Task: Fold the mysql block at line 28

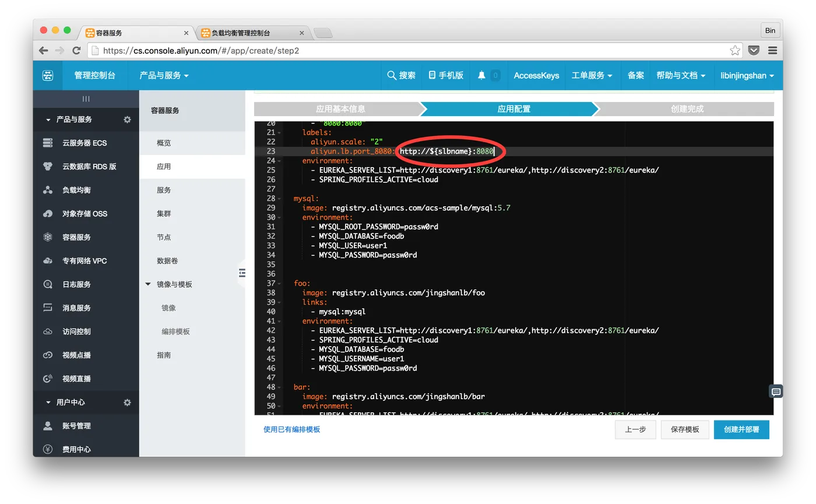Action: 279,198
